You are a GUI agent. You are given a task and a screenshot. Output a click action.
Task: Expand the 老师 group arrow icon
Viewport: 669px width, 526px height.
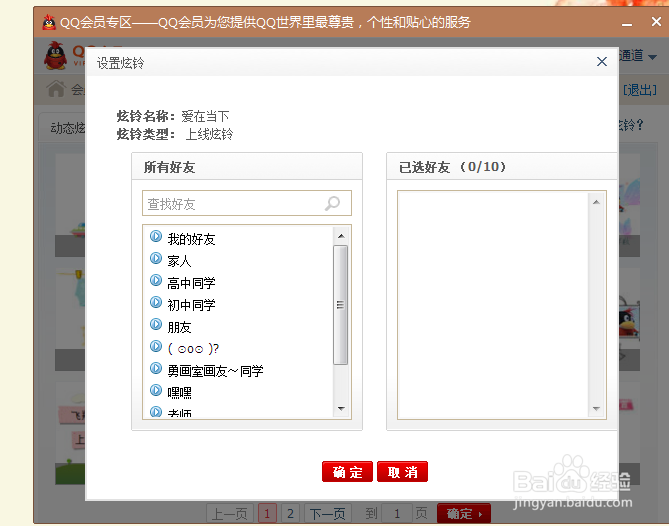click(156, 412)
